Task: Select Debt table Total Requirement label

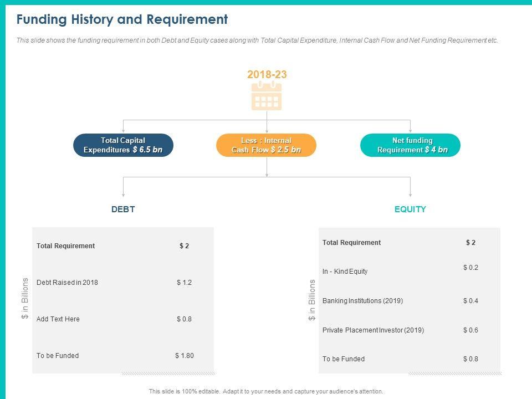Action: tap(65, 246)
